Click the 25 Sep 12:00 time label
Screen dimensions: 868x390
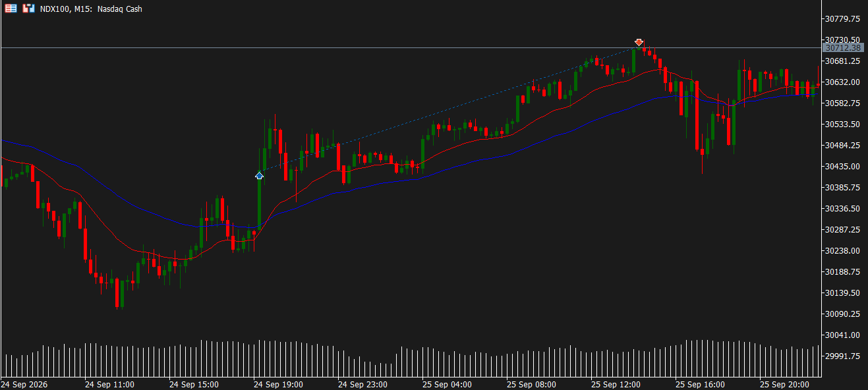pos(616,384)
